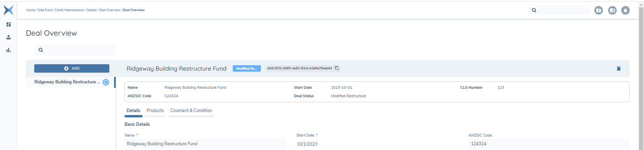The height and width of the screenshot is (150, 644).
Task: Open notifications bell icon
Action: (625, 10)
